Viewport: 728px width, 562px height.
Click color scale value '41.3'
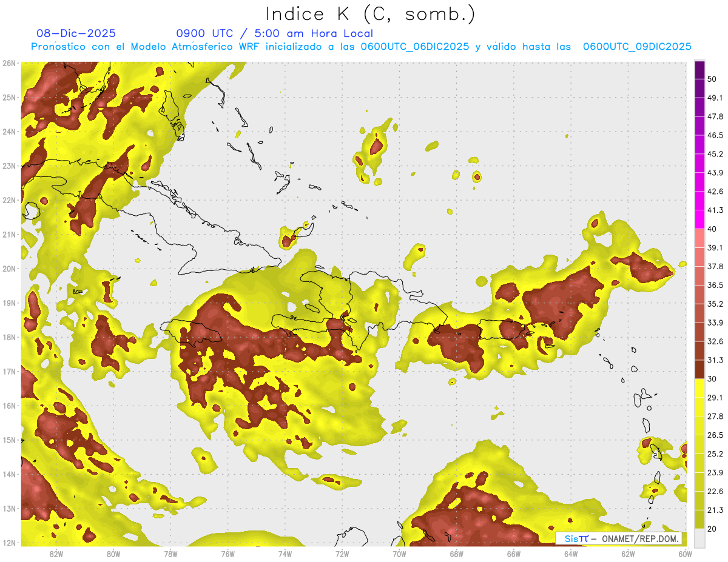click(715, 210)
